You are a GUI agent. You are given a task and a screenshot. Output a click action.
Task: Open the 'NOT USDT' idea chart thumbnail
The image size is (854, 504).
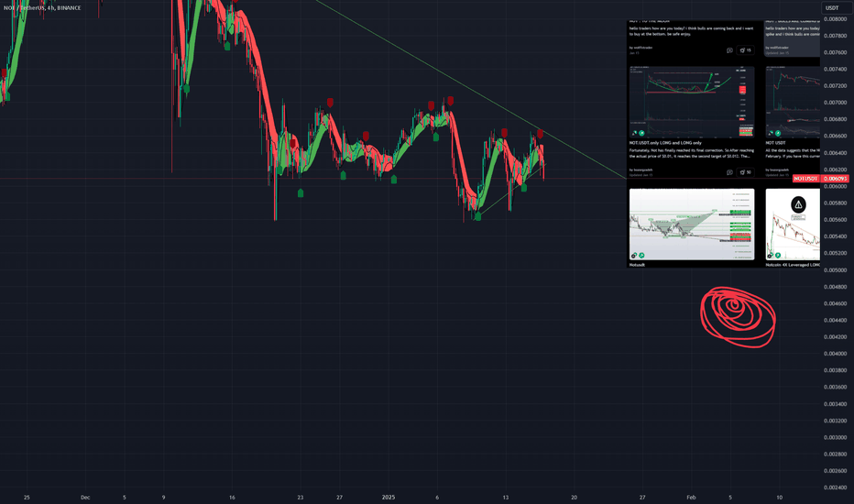point(793,102)
